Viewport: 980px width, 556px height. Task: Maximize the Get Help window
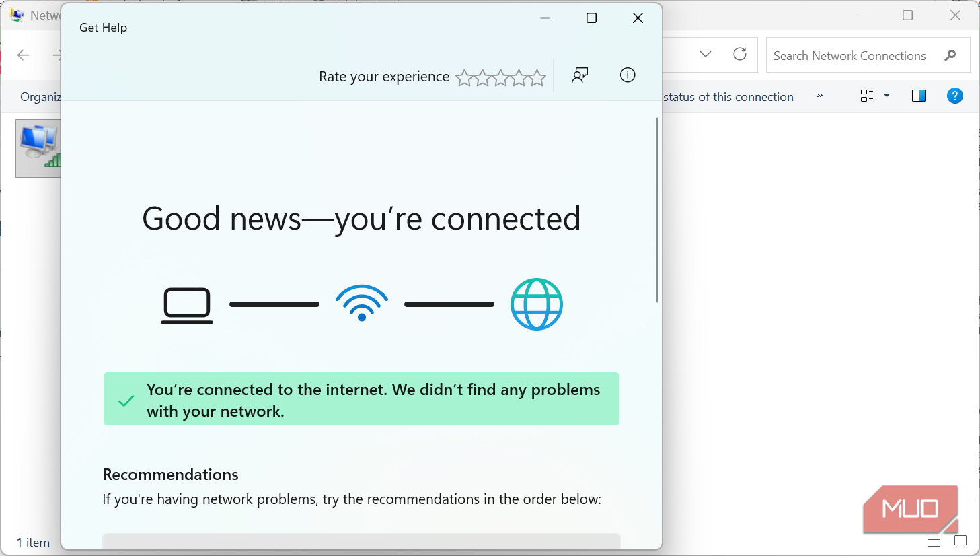[x=592, y=18]
